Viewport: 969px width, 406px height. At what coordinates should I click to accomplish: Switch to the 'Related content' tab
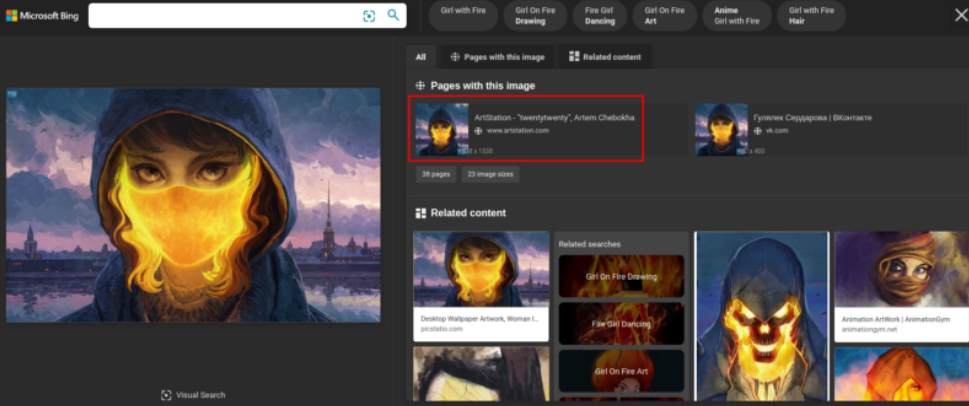click(605, 57)
